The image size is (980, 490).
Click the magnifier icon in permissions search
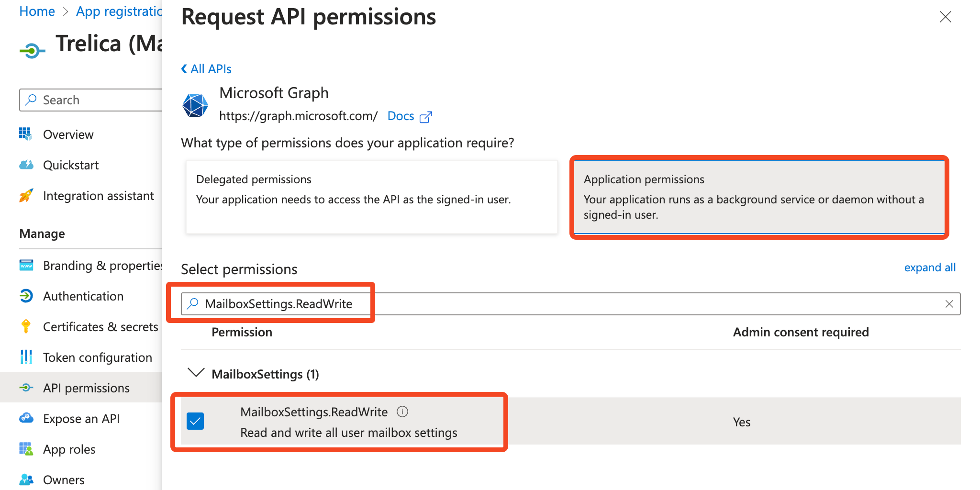click(x=192, y=303)
